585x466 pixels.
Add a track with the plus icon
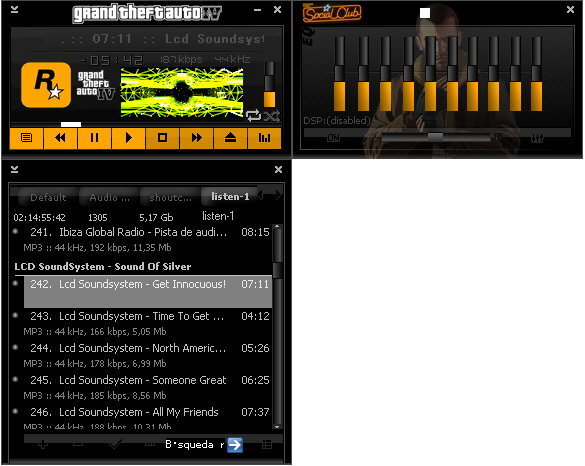pos(43,444)
